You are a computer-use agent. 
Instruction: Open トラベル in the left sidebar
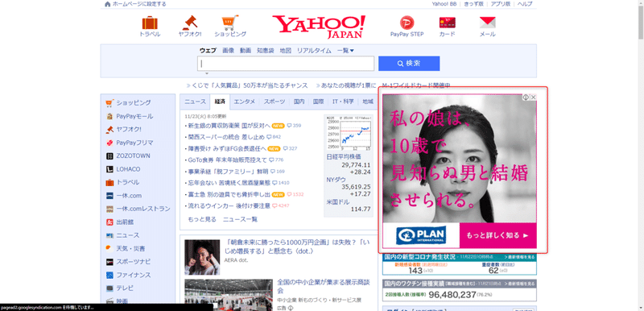click(128, 182)
